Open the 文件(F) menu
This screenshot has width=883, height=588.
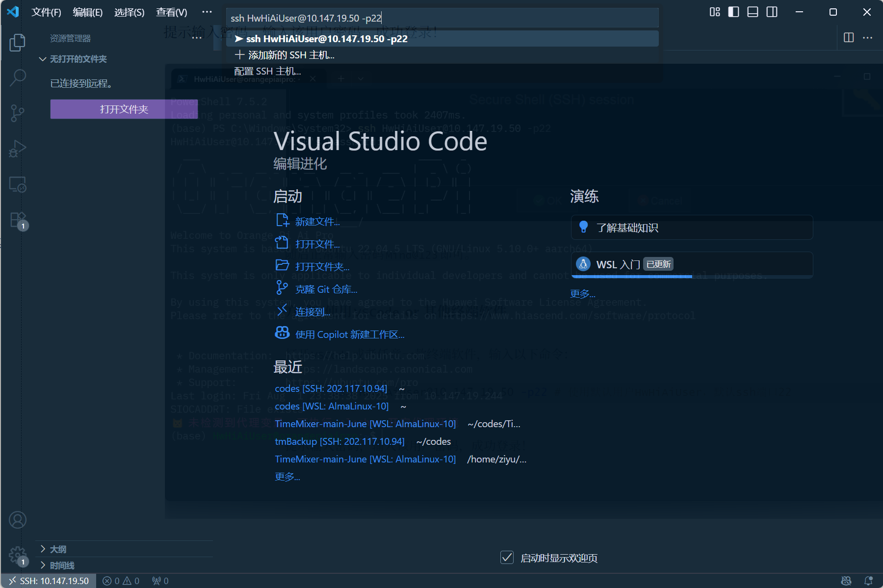point(46,12)
